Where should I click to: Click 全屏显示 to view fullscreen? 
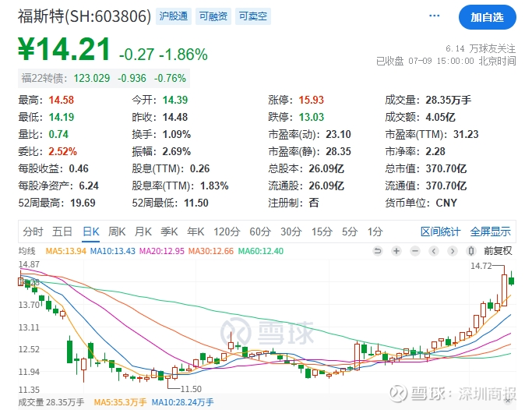[x=490, y=232]
